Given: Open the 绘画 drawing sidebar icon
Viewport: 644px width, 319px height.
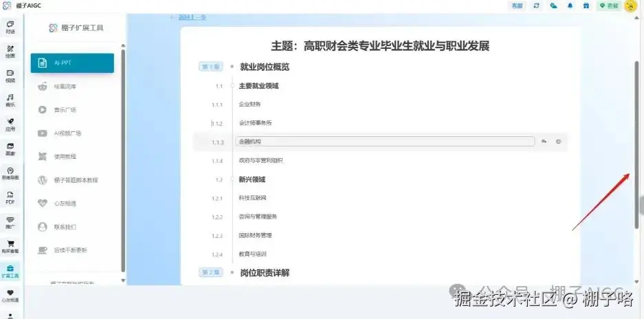Looking at the screenshot, I should [10, 52].
